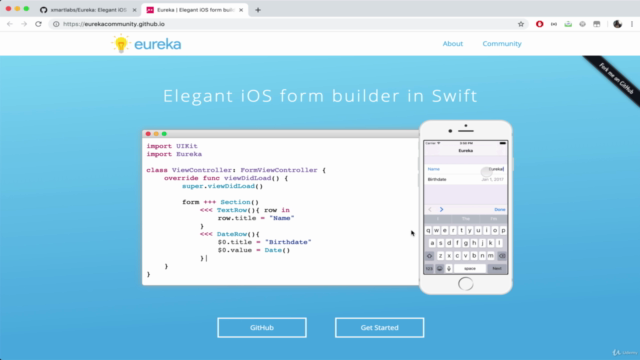640x360 pixels.
Task: Open the About page link
Action: pos(453,44)
